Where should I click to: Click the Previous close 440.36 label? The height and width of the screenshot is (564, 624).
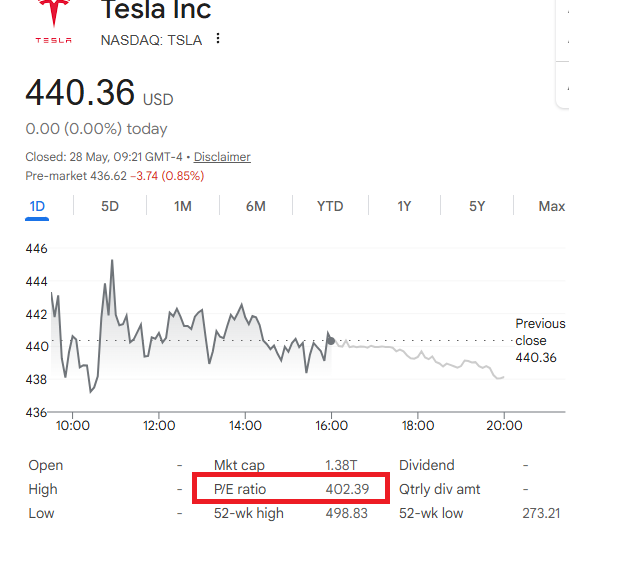point(540,341)
